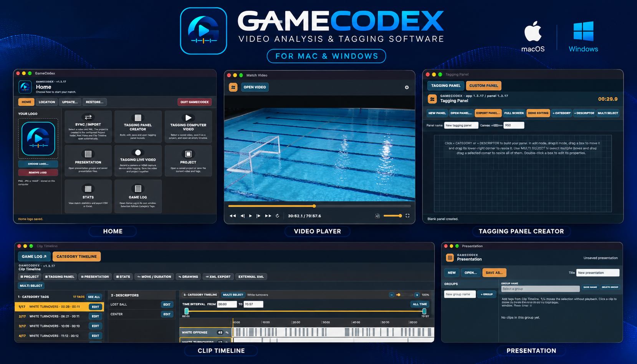Click Export Panel... button

488,113
